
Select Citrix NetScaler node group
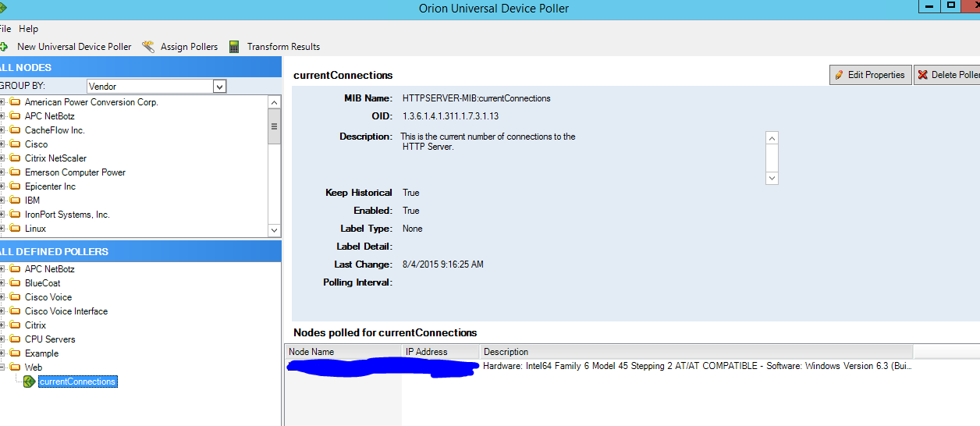55,158
